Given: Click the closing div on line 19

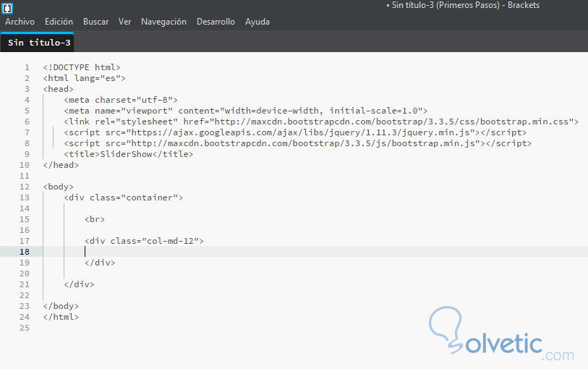Looking at the screenshot, I should (x=100, y=263).
